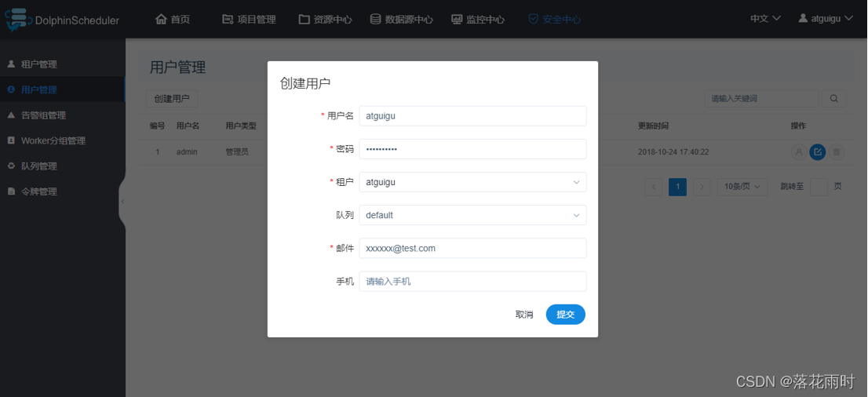Screen dimensions: 868x397
Task: Click the DolphinScheduler logo
Action: pyautogui.click(x=63, y=20)
